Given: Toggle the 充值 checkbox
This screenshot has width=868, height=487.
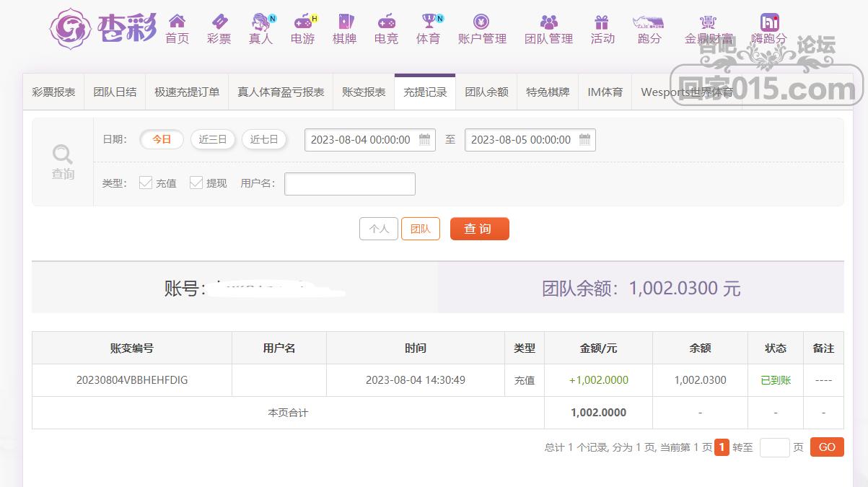Looking at the screenshot, I should click(146, 183).
